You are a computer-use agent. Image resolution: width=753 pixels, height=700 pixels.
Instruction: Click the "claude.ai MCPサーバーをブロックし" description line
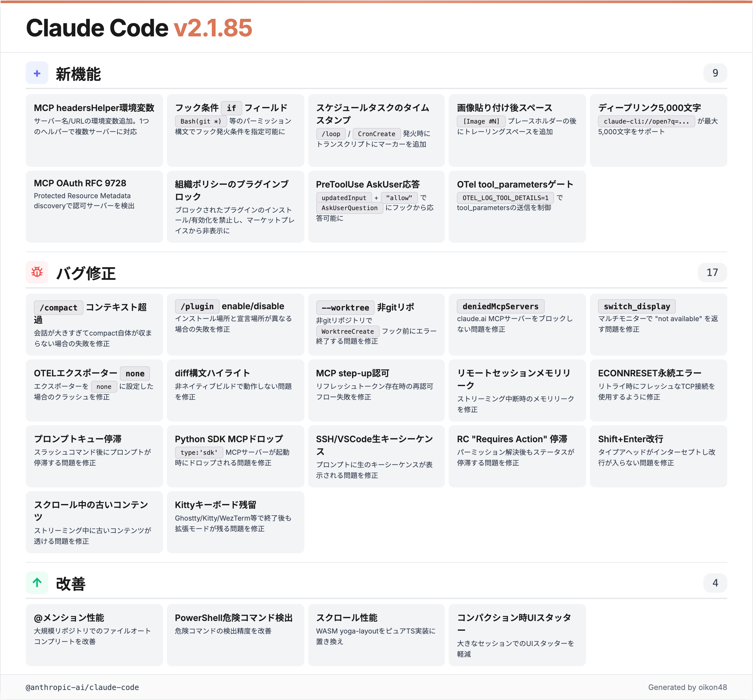[x=515, y=319]
